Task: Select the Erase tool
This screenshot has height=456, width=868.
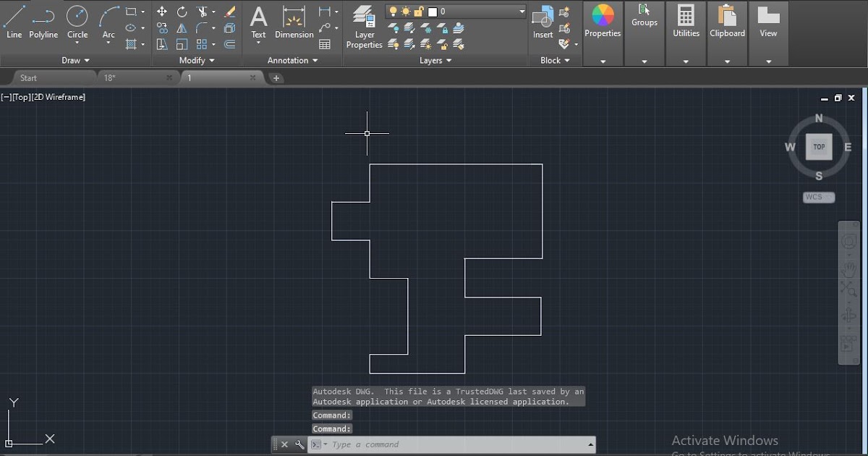Action: (x=230, y=12)
